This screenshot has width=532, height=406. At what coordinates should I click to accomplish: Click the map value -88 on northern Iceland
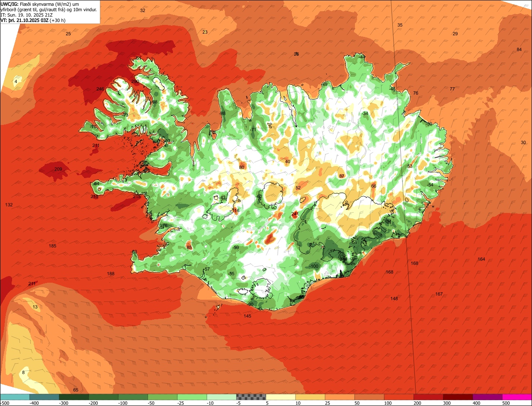(223, 113)
